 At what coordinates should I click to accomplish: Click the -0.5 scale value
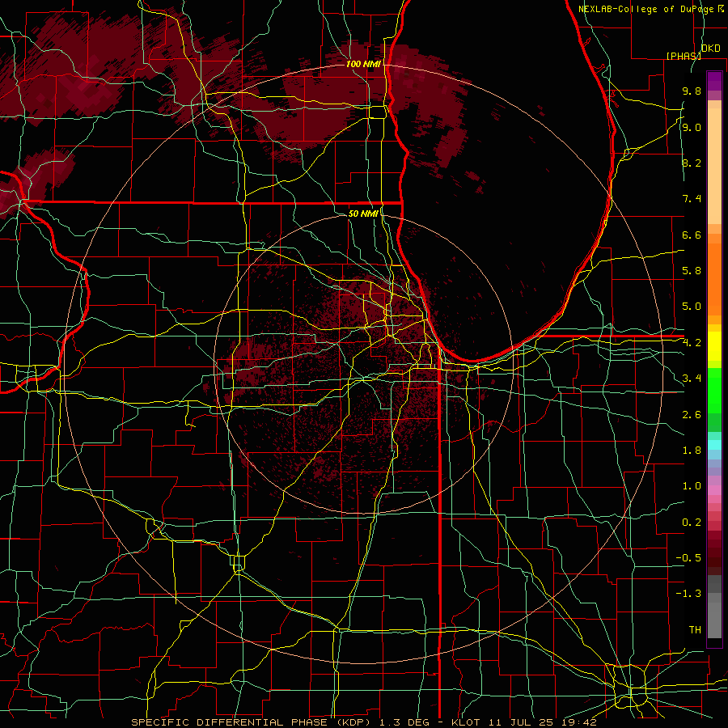pos(688,558)
